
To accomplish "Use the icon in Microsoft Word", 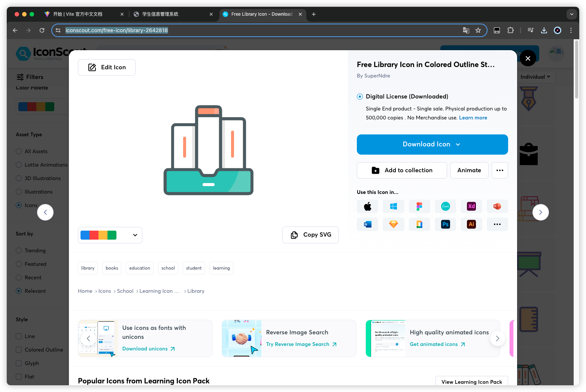I will coord(367,224).
